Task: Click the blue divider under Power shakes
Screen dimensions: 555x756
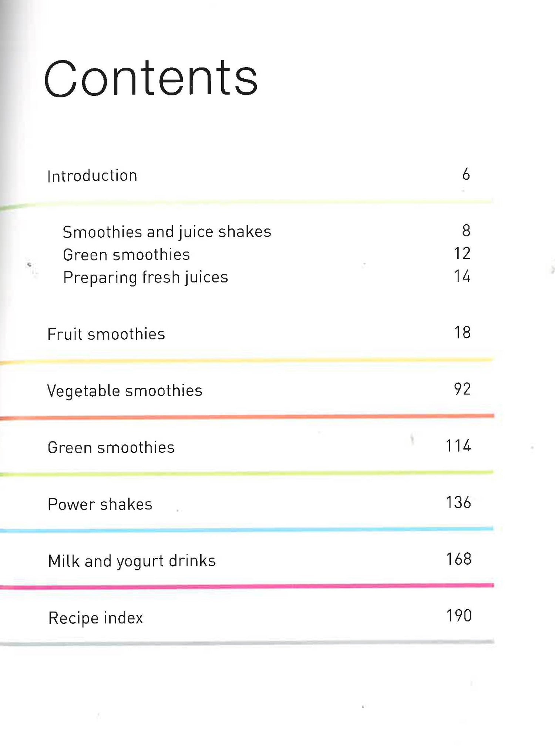Action: [247, 530]
